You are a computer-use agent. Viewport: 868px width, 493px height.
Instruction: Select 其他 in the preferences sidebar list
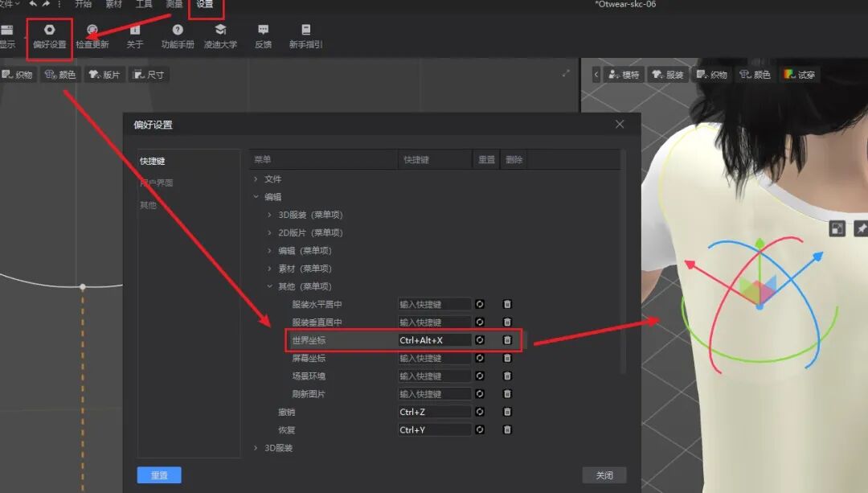[147, 205]
